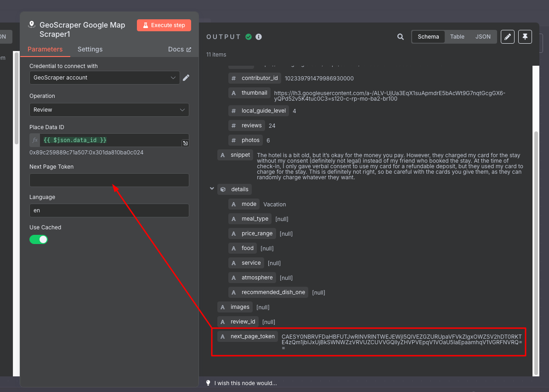This screenshot has width=549, height=392.
Task: Click the Execute step button
Action: 164,25
